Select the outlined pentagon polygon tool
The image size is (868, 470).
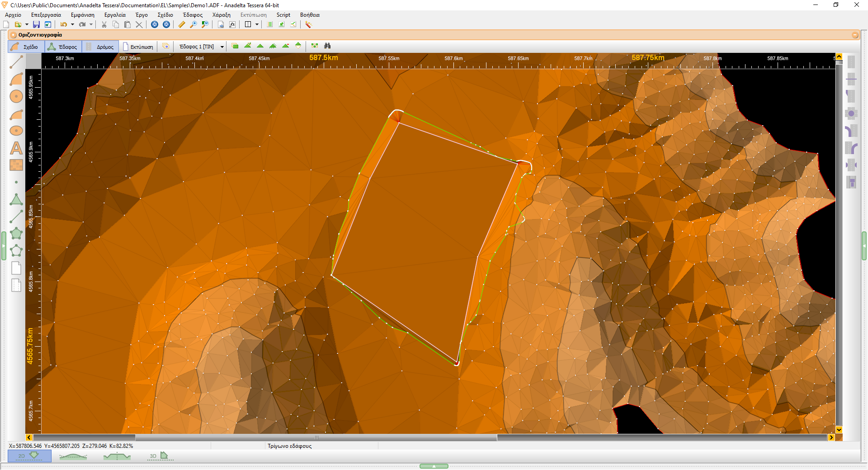click(16, 251)
